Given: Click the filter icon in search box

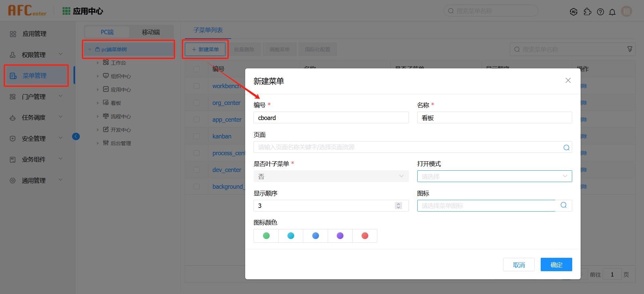Looking at the screenshot, I should click(630, 49).
